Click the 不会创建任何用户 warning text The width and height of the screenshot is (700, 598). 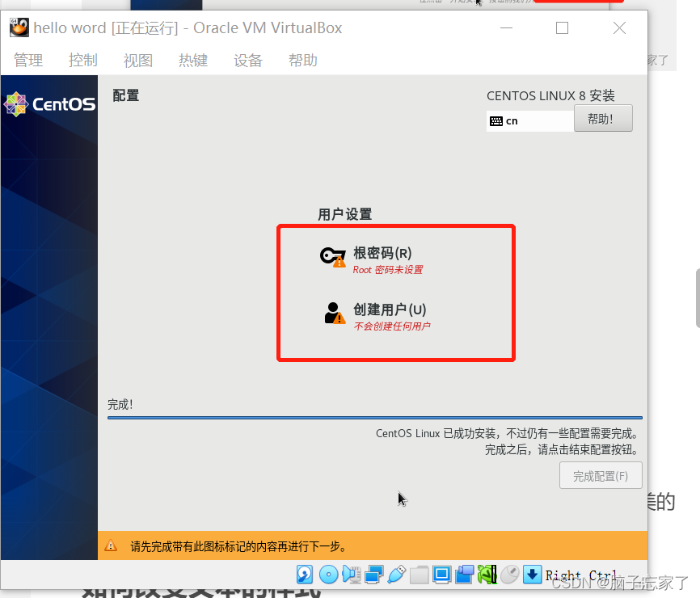click(x=392, y=326)
